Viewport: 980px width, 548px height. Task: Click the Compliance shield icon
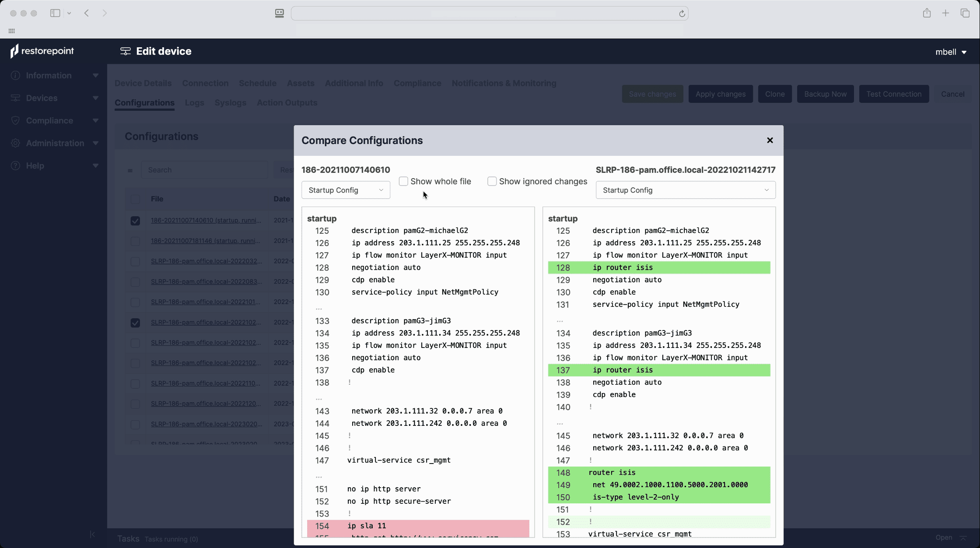[15, 121]
